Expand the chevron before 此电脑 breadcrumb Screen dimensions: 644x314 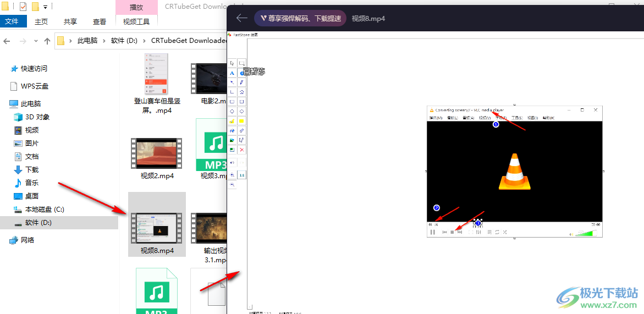(70, 41)
